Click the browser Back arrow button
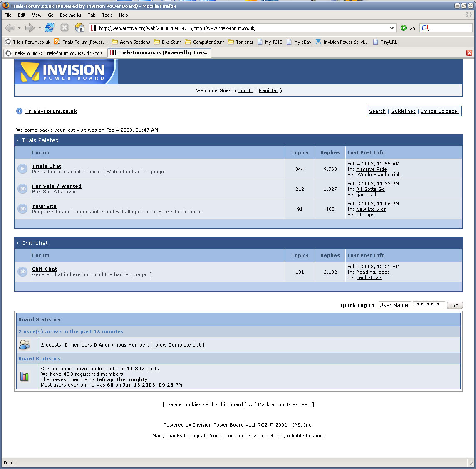Image resolution: width=476 pixels, height=469 pixels. (10, 28)
